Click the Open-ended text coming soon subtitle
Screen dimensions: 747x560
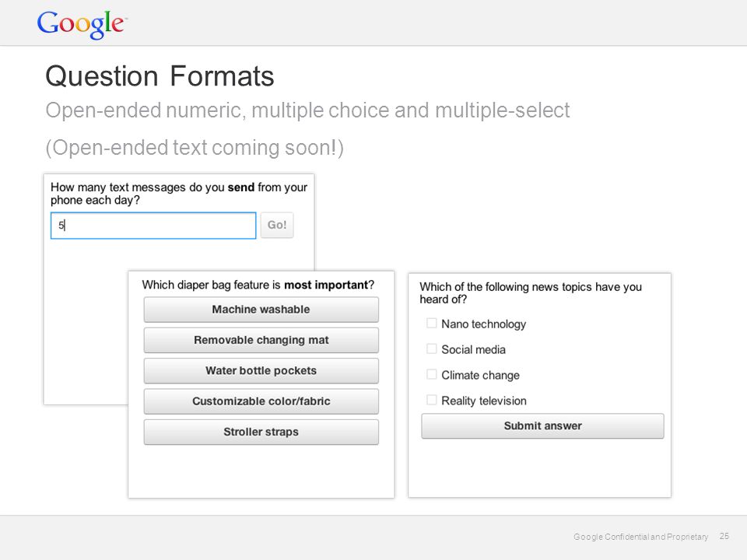coord(195,148)
